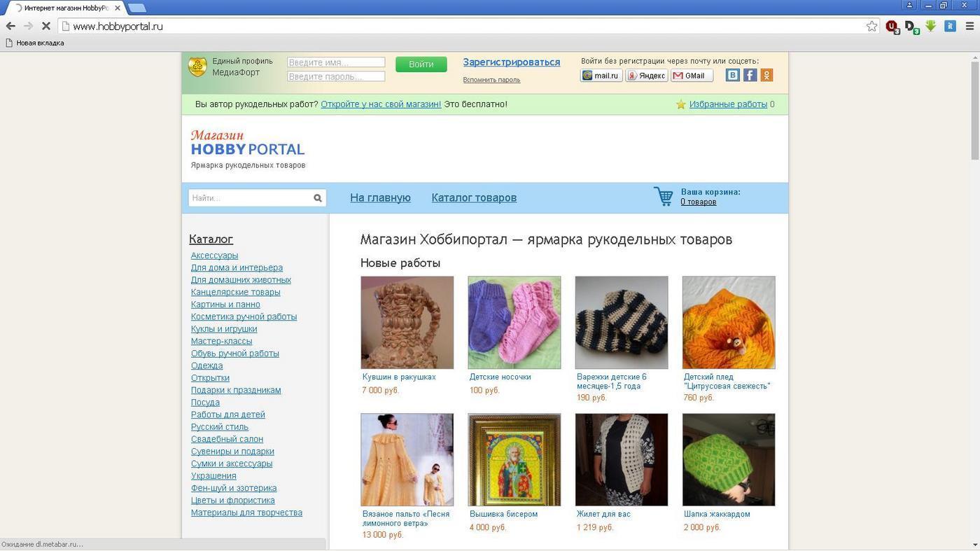Open the Каталог товаров menu item
This screenshot has width=980, height=551.
pyautogui.click(x=474, y=198)
